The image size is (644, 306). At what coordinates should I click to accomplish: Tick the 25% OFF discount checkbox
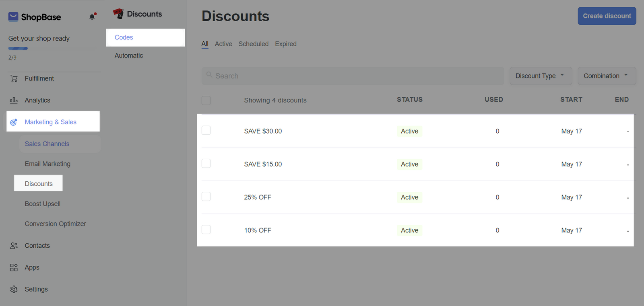pos(206,196)
